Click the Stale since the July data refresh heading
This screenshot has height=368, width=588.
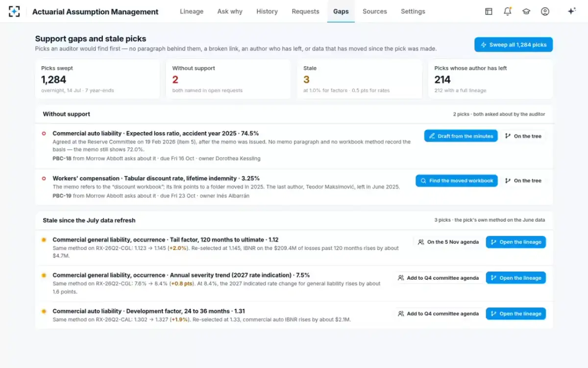pos(89,220)
